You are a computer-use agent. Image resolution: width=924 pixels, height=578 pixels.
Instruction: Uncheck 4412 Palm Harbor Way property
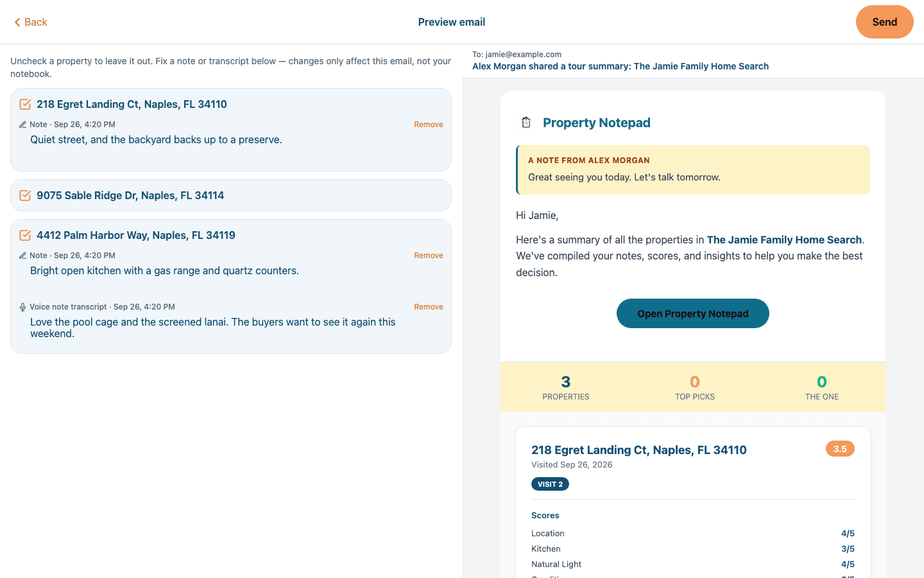(25, 235)
